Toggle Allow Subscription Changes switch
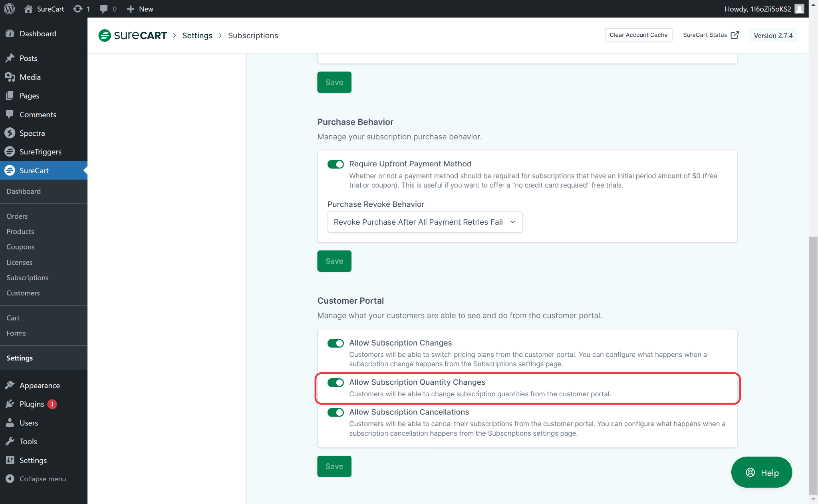Image resolution: width=818 pixels, height=504 pixels. pos(336,343)
